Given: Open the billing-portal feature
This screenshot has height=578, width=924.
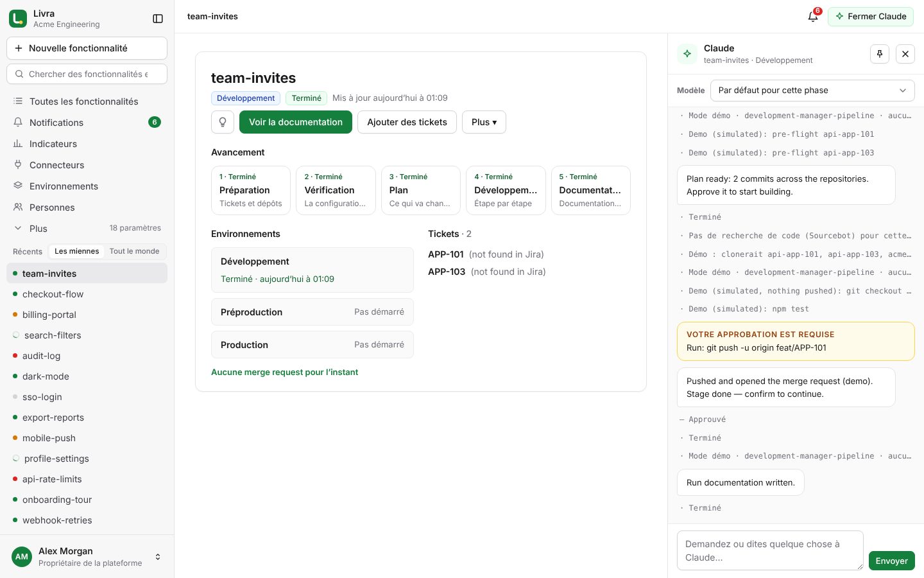Looking at the screenshot, I should coord(87,315).
